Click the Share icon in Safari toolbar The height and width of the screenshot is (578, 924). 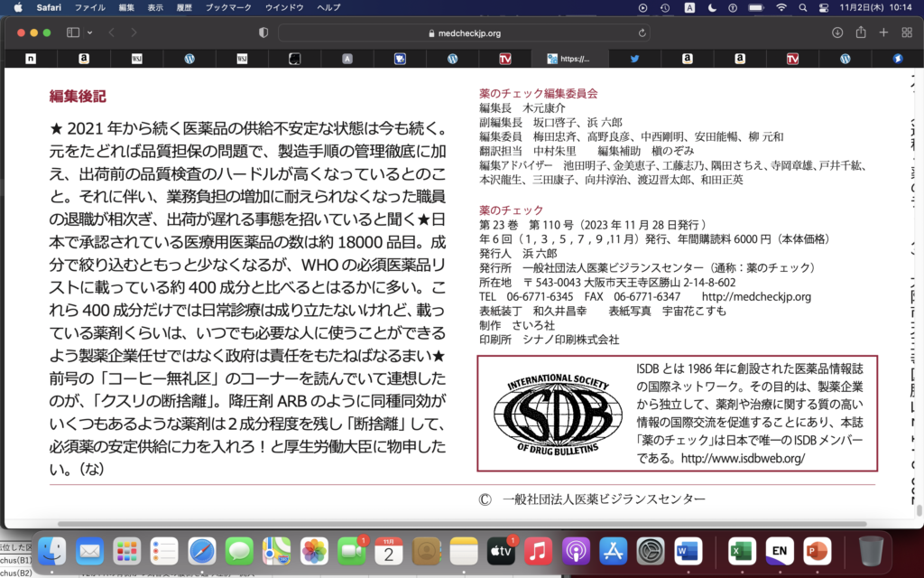click(x=860, y=33)
